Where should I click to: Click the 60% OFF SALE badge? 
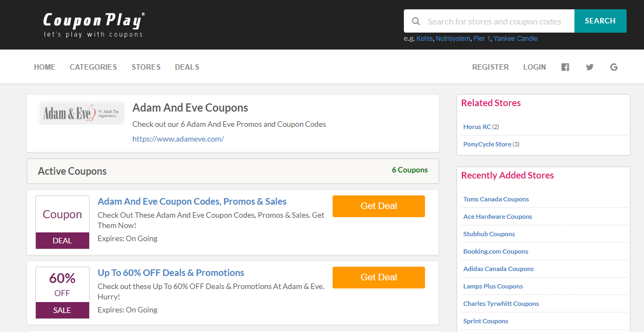[x=62, y=292]
